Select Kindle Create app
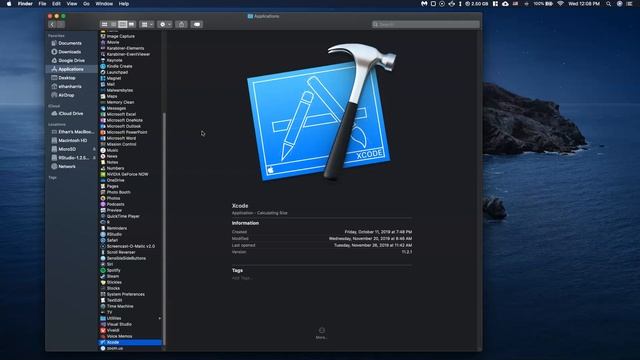The image size is (640, 360). (x=119, y=66)
